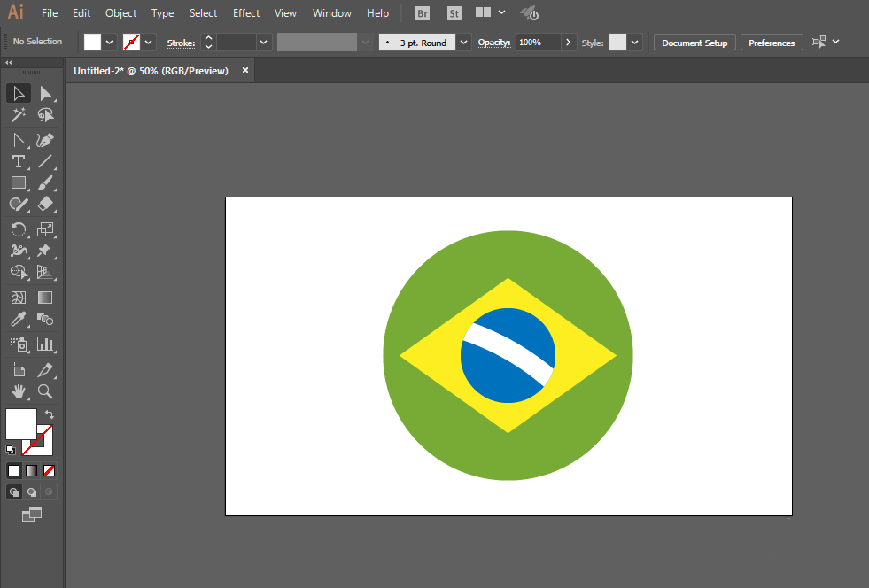Pick the Eraser tool

45,205
